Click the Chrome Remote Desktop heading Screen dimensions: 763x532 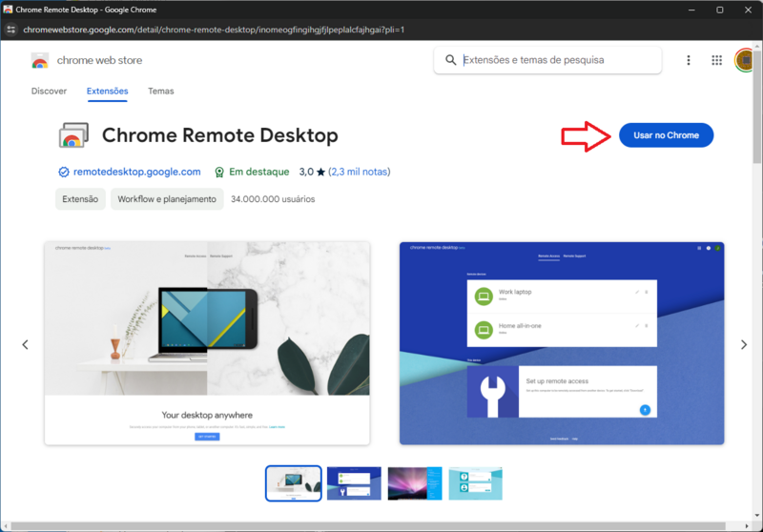[x=220, y=135]
